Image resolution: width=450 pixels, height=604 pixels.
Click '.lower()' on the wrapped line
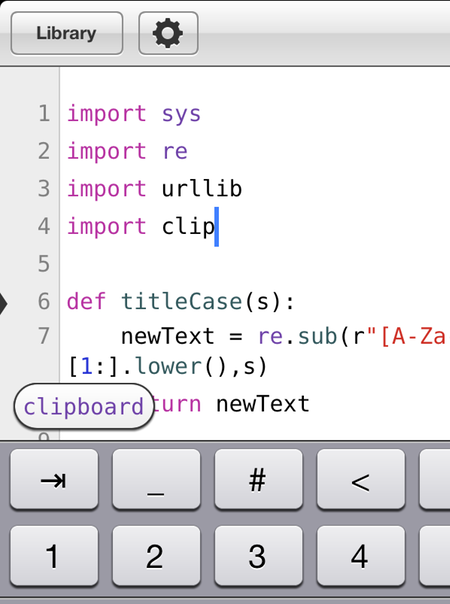click(175, 366)
